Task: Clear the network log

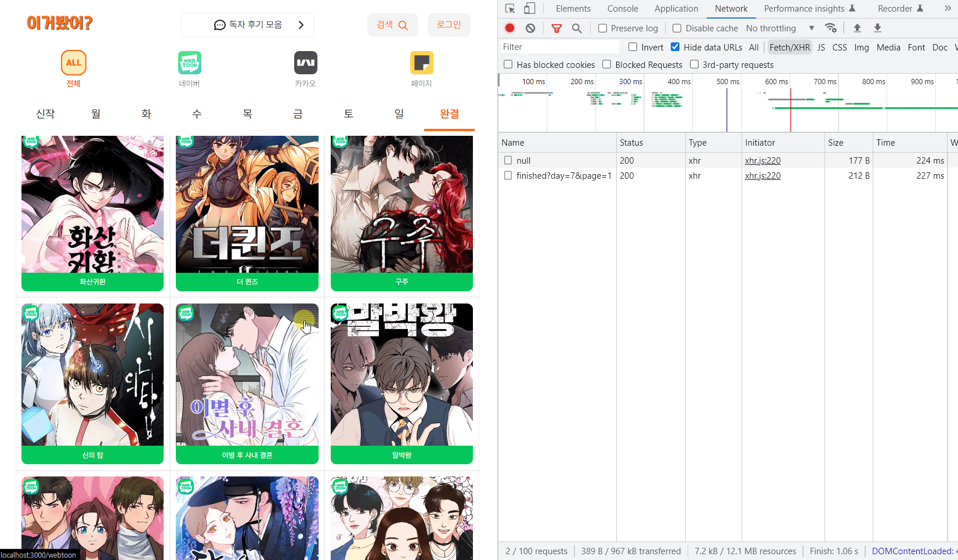Action: point(530,28)
